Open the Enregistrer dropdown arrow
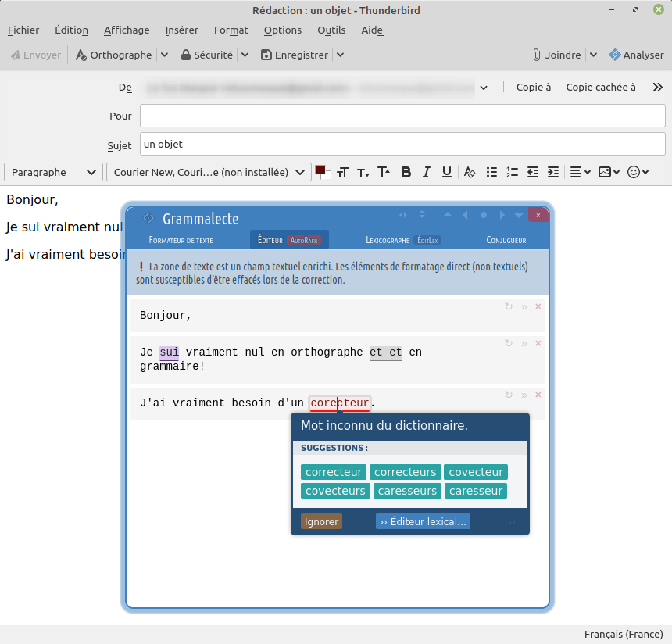The width and height of the screenshot is (672, 644). pos(340,55)
